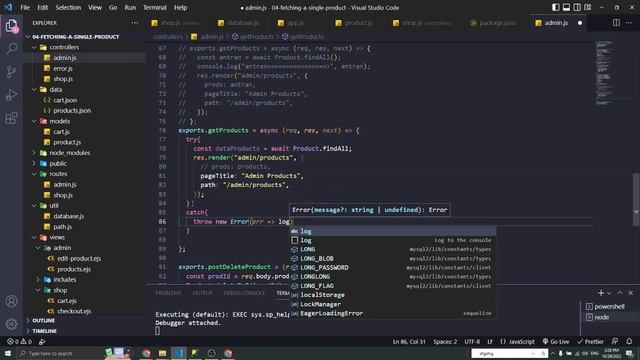Open edit-product.ejs in views admin
Screen dimensions: 640x360
click(79, 258)
